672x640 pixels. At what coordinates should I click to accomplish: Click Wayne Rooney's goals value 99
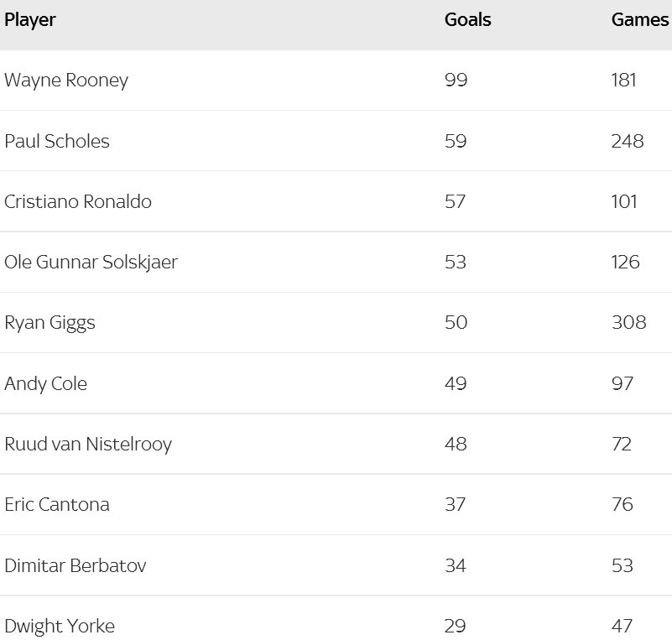456,81
